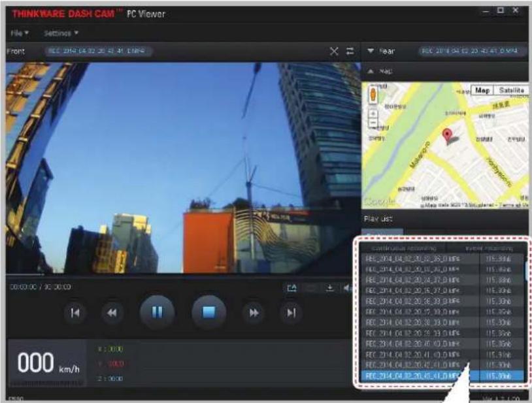The width and height of the screenshot is (532, 403).
Task: Click the speaker volume icon
Action: [348, 288]
